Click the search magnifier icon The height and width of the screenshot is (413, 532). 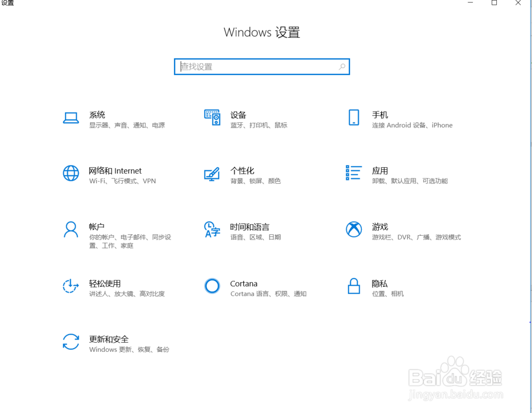click(342, 67)
